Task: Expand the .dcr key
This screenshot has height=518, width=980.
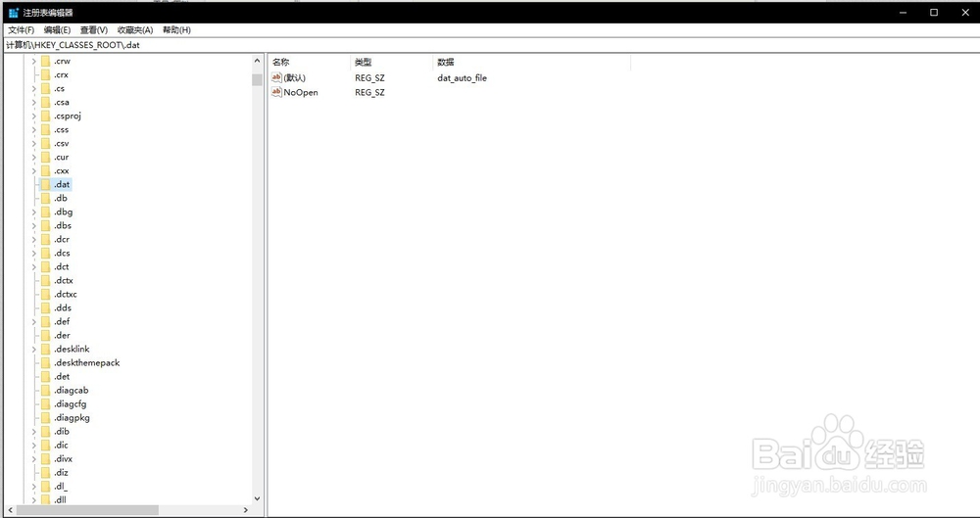Action: pos(33,240)
